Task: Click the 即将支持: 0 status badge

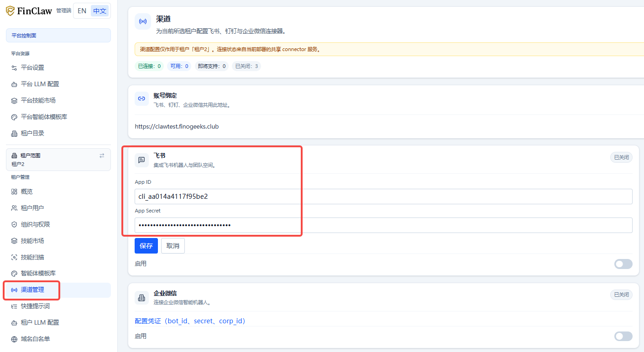Action: tap(212, 66)
